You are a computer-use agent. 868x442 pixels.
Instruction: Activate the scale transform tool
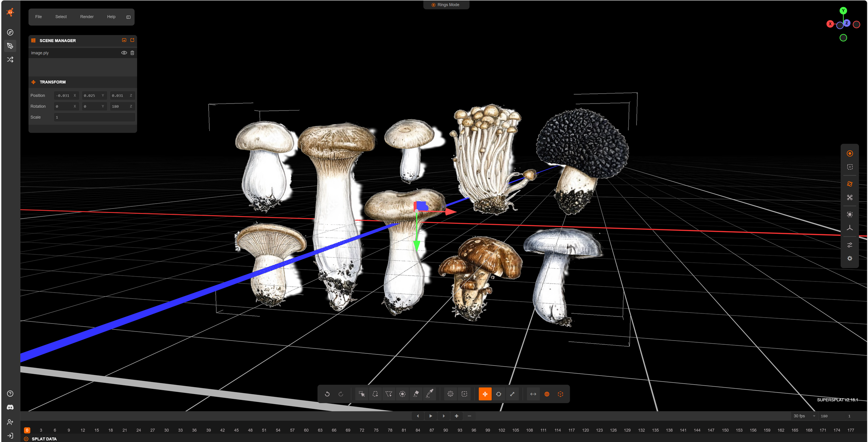512,394
